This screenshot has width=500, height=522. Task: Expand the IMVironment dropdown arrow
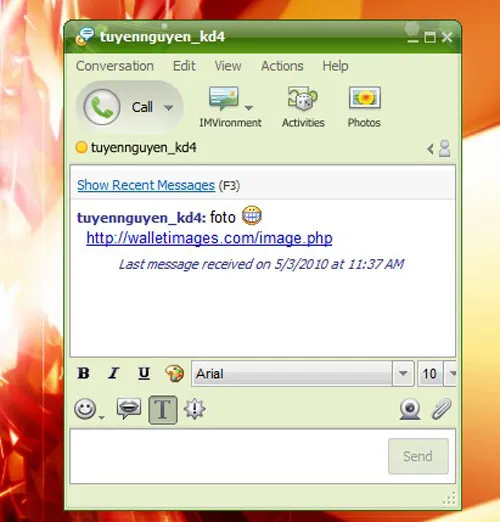249,108
